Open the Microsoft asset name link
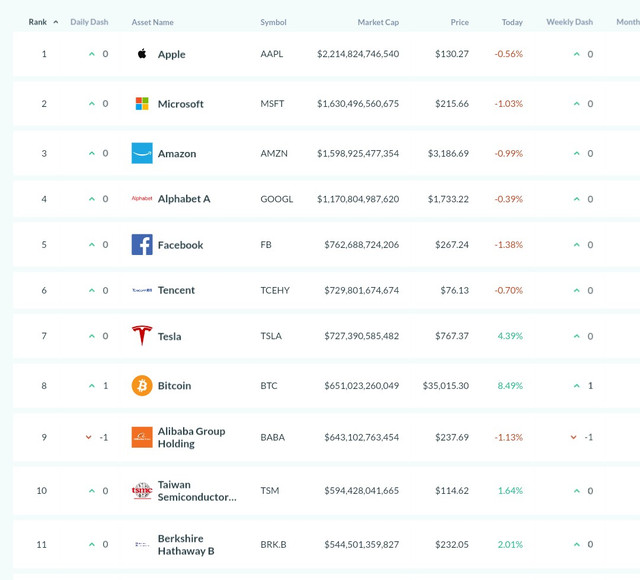This screenshot has height=580, width=640. click(x=180, y=104)
